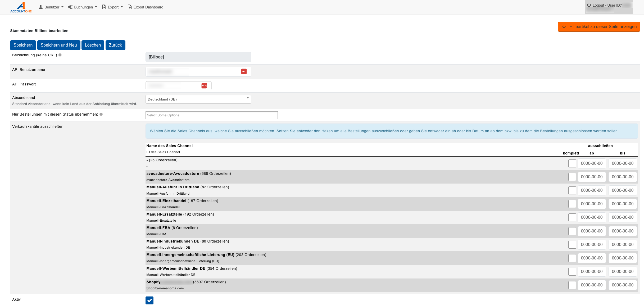The image size is (644, 306).
Task: Click password manager icon in API Passwort field
Action: [204, 86]
